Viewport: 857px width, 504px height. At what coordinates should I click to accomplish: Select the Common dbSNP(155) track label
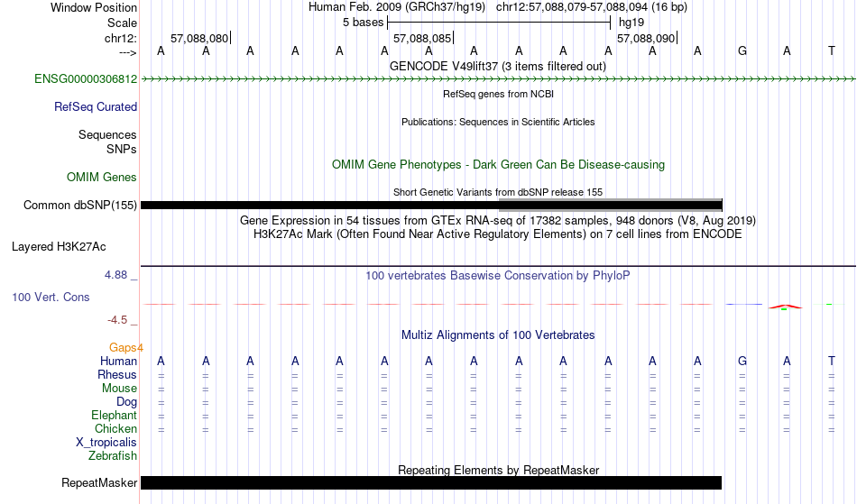coord(80,206)
